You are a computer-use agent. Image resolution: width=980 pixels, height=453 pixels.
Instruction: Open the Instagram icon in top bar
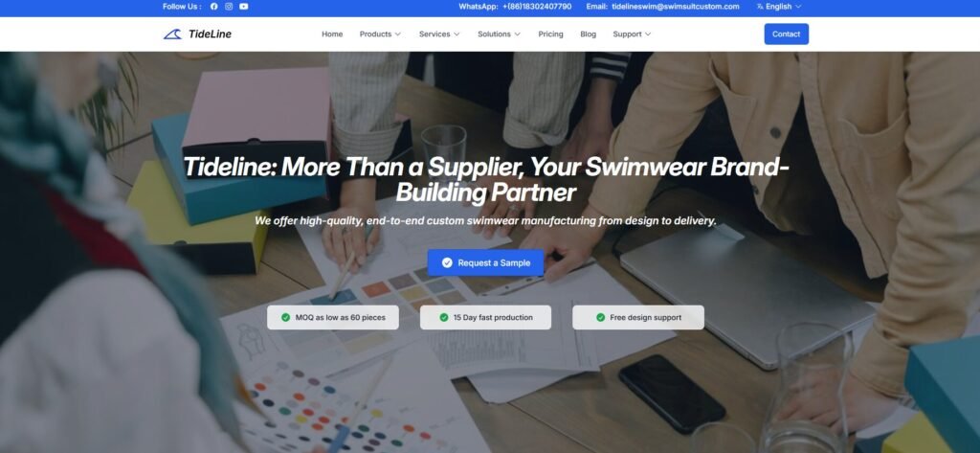point(229,7)
